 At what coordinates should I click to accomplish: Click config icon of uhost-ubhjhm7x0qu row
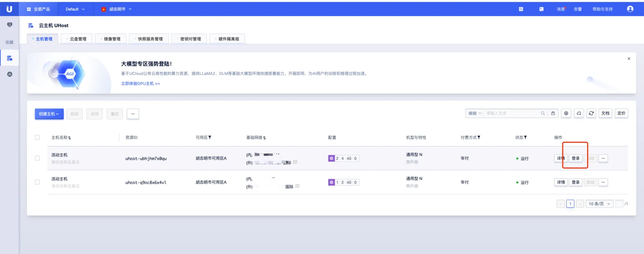(331, 158)
